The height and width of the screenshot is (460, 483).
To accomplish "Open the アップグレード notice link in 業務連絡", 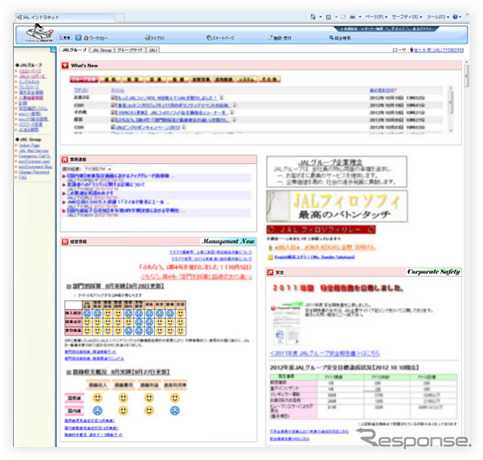I will coord(118,176).
